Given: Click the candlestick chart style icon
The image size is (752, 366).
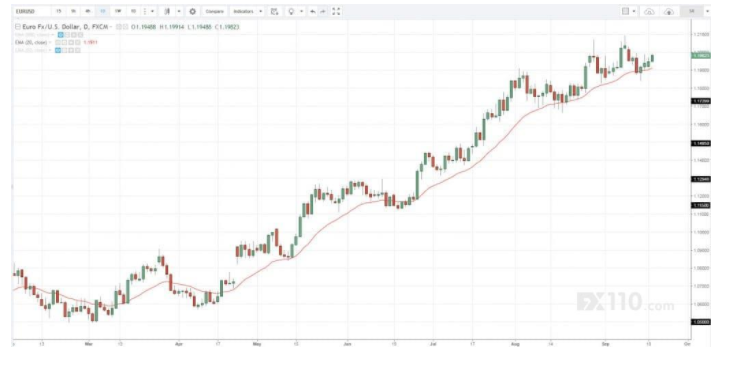Looking at the screenshot, I should (x=167, y=11).
